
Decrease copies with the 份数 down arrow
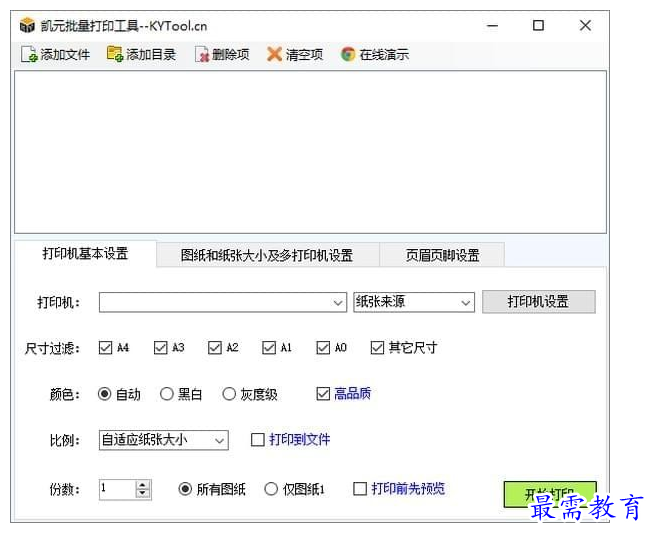[143, 494]
